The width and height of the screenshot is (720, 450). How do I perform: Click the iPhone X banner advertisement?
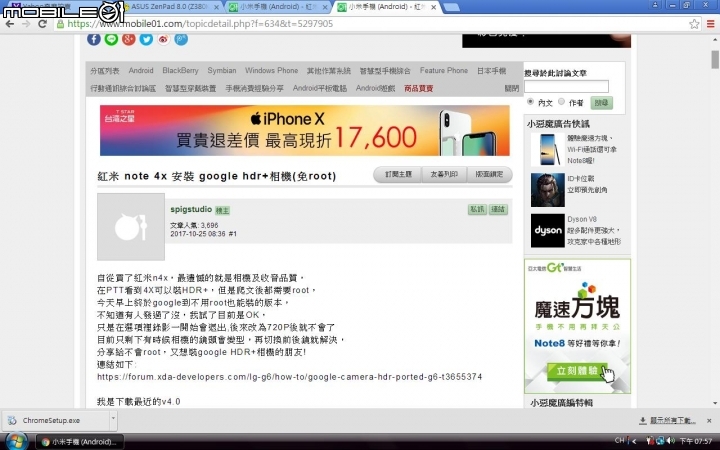[x=304, y=130]
